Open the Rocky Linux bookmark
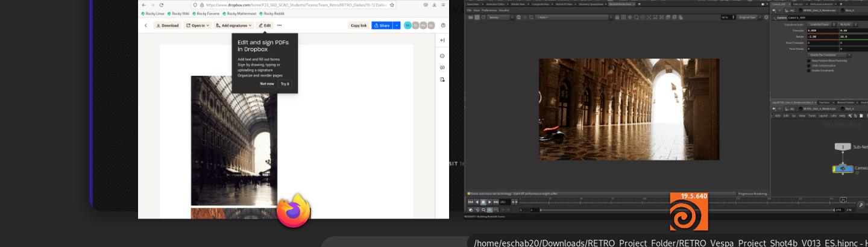 coord(153,13)
